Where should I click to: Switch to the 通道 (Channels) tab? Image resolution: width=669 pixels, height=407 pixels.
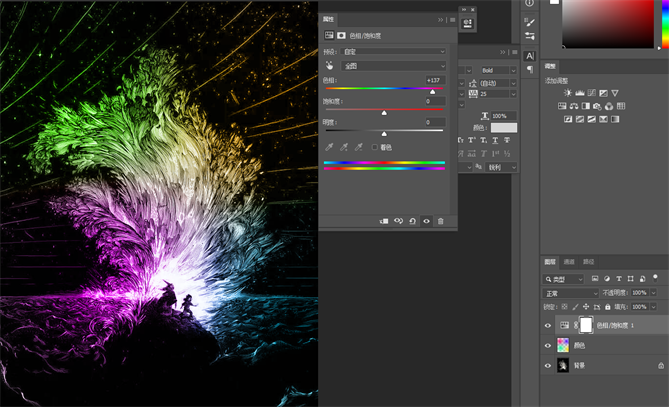[569, 262]
